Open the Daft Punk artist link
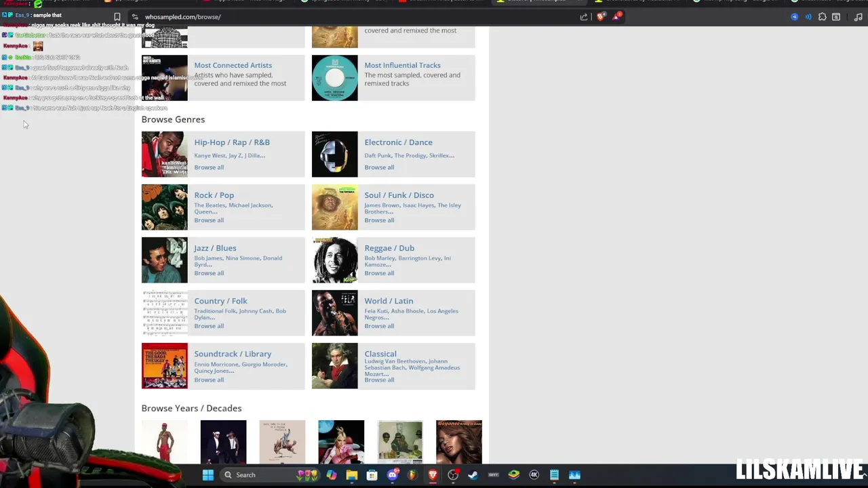 pyautogui.click(x=377, y=155)
